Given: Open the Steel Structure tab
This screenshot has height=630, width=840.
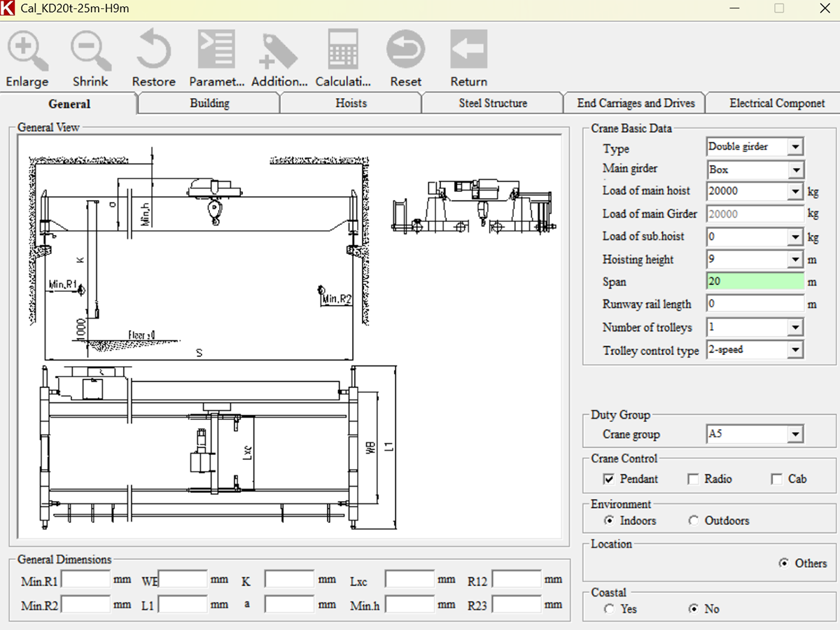Looking at the screenshot, I should (493, 103).
